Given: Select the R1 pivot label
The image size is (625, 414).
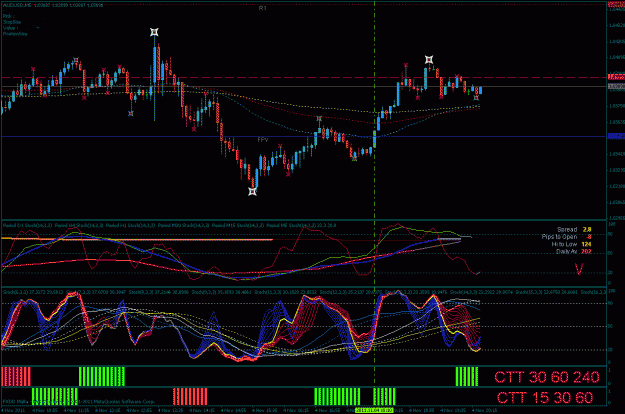Looking at the screenshot, I should click(x=262, y=8).
